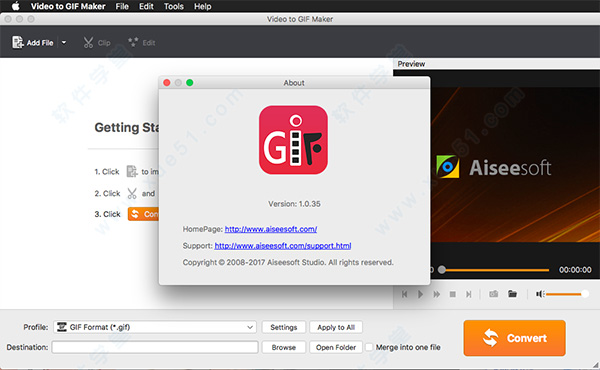Stop the preview playback

pyautogui.click(x=453, y=294)
